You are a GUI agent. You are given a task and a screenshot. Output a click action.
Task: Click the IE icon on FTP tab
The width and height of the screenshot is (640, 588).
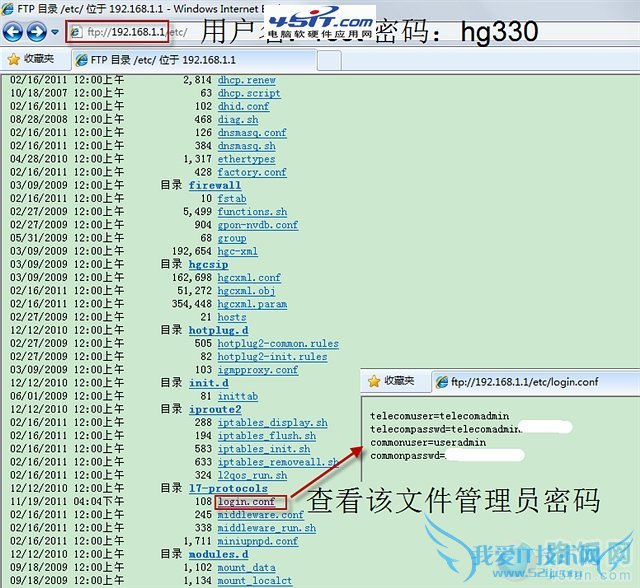pyautogui.click(x=82, y=60)
